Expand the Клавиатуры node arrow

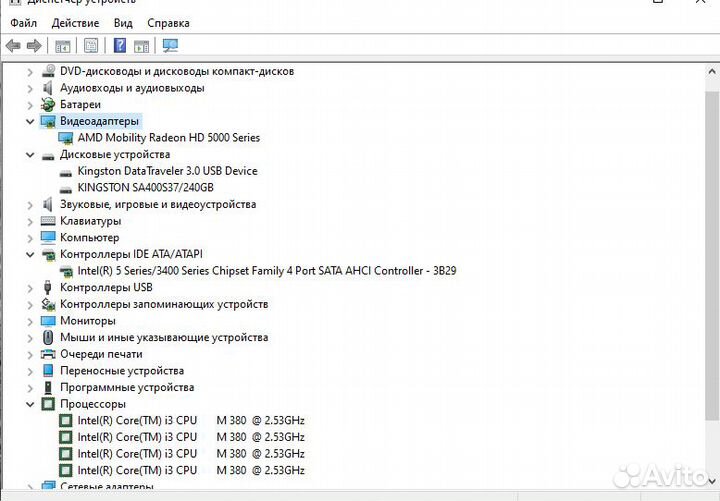(x=30, y=222)
